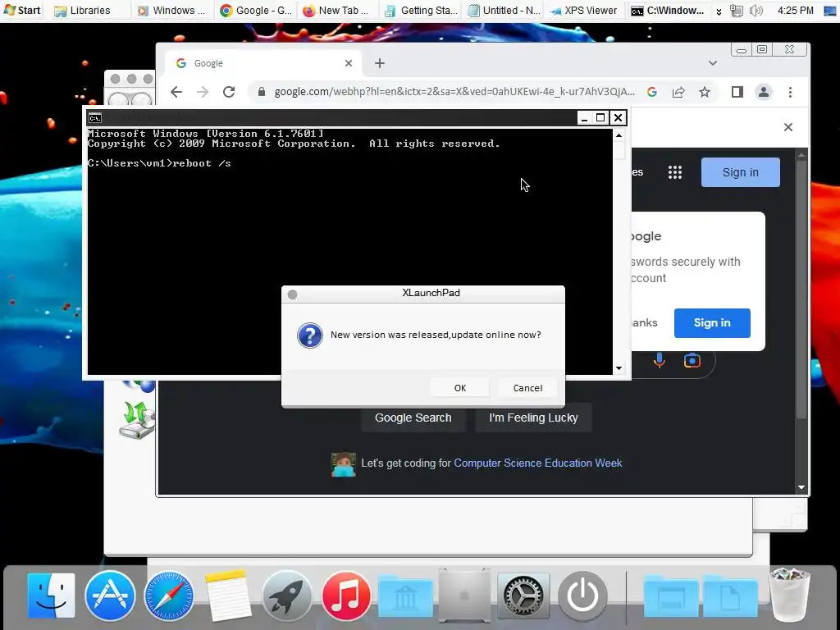Viewport: 840px width, 630px height.
Task: Open the desktop folder in dock
Action: 671,597
